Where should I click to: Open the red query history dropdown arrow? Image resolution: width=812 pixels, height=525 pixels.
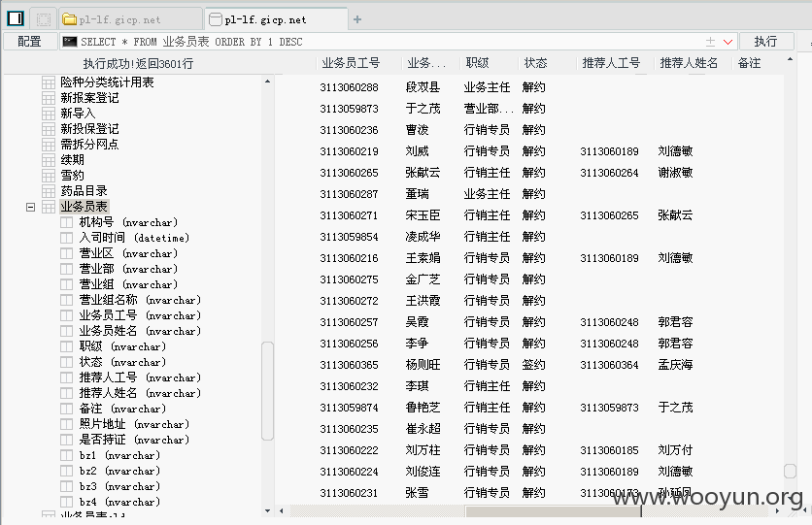(727, 42)
